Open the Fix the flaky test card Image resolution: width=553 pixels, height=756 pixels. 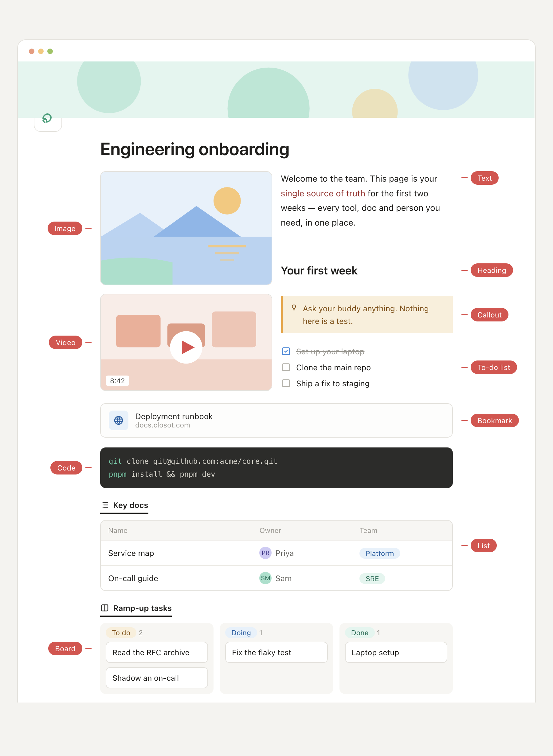click(276, 652)
